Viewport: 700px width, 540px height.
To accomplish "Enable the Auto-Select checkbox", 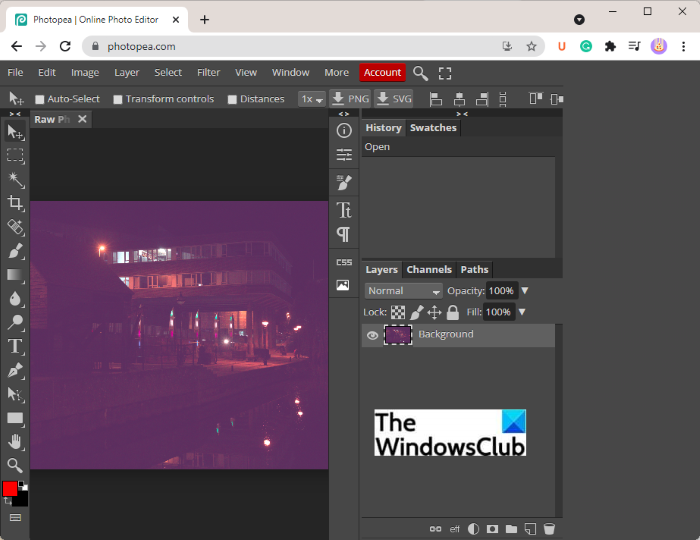I will pyautogui.click(x=40, y=99).
